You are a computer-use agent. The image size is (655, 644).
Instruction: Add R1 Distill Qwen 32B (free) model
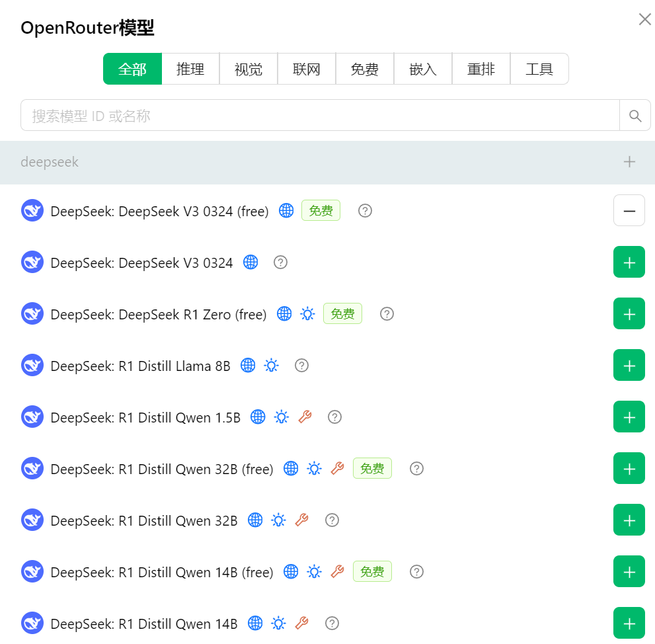pos(629,469)
